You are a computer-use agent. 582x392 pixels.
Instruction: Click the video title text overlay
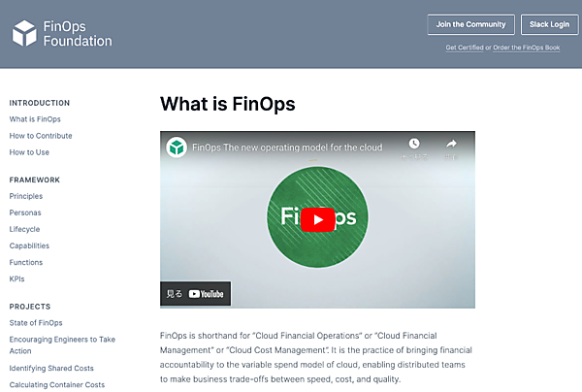pos(286,148)
